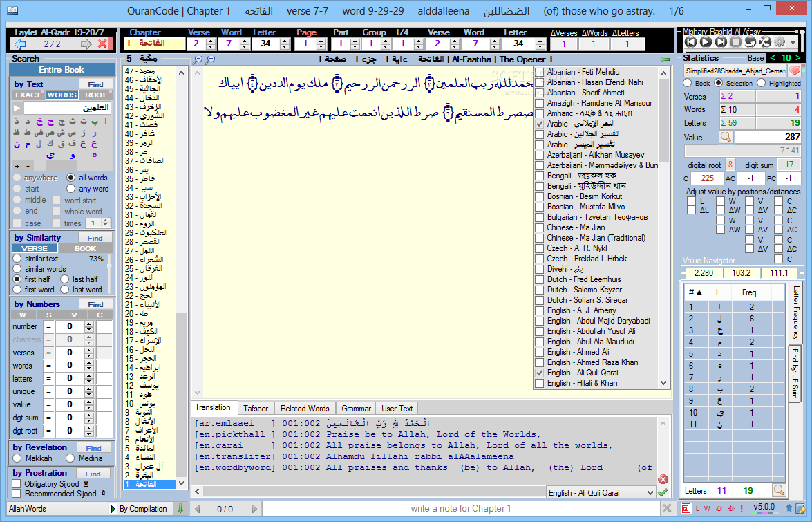Stop the recitation playback
Screen dimensions: 812x522
[735, 42]
